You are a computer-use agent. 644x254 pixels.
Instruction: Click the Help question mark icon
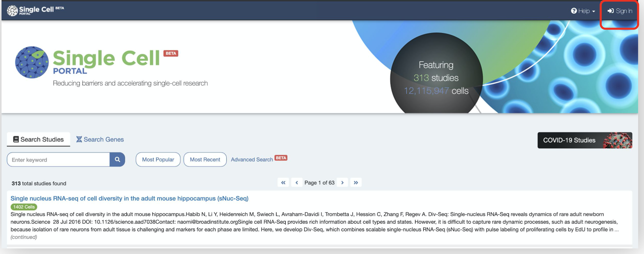click(x=574, y=11)
